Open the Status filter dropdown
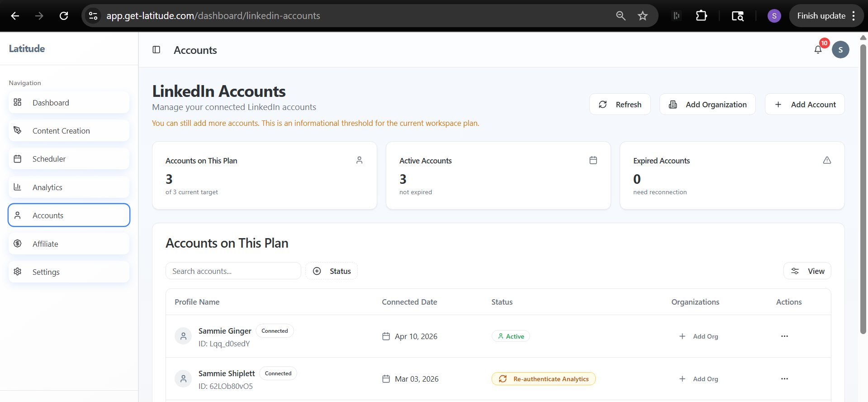The height and width of the screenshot is (402, 868). tap(332, 271)
